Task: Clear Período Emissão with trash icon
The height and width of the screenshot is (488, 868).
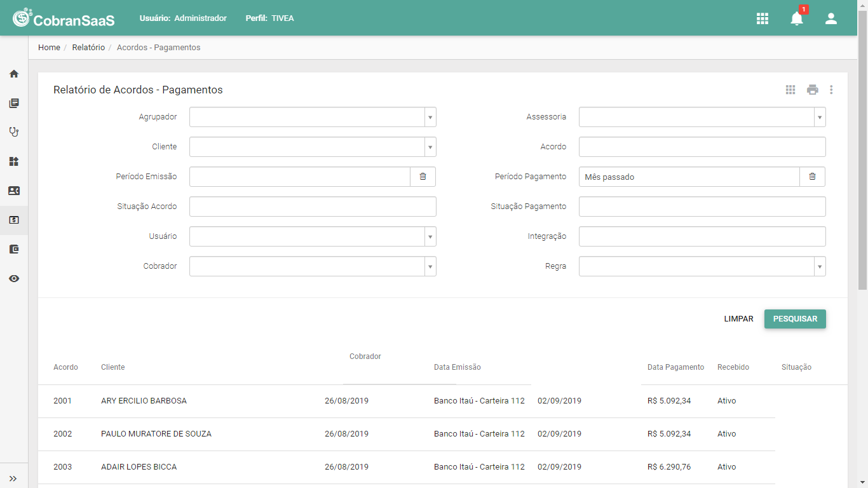Action: [423, 177]
